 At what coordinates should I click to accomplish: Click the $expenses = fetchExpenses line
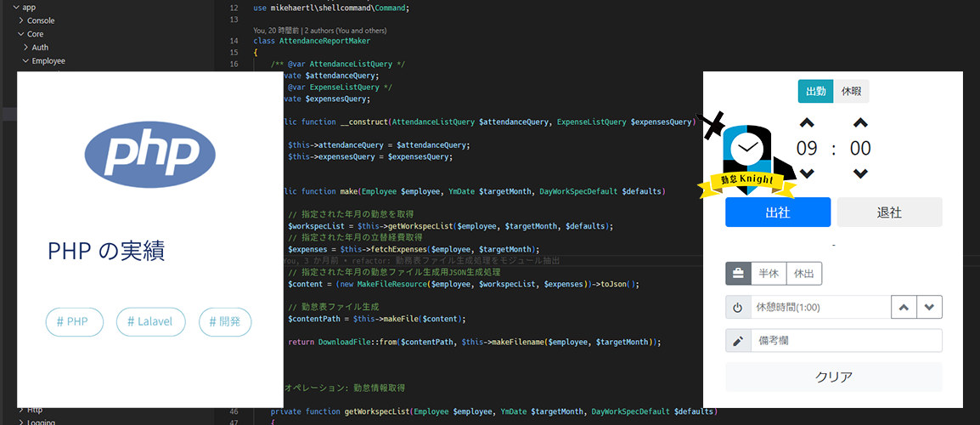click(x=414, y=249)
